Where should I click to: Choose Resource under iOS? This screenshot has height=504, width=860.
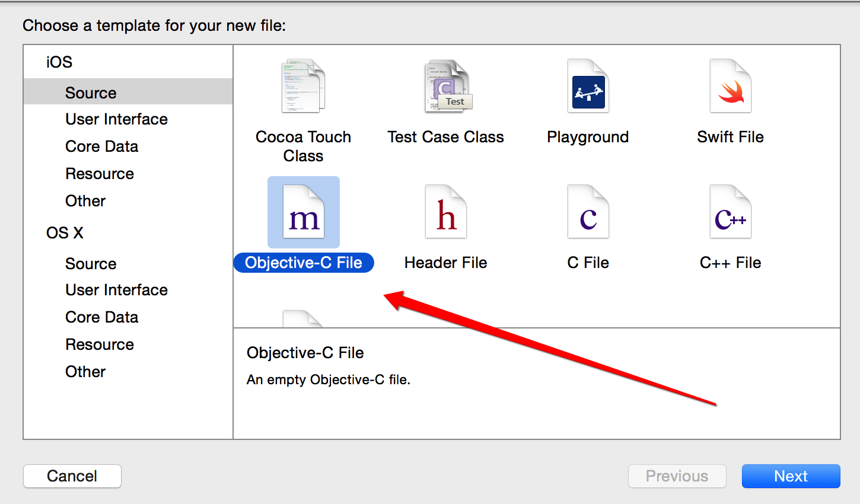pos(100,174)
